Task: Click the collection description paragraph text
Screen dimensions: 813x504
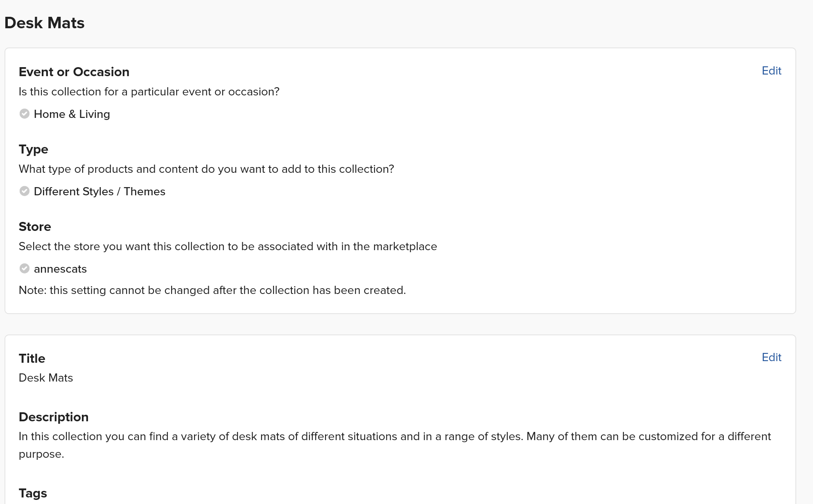Action: click(x=395, y=445)
